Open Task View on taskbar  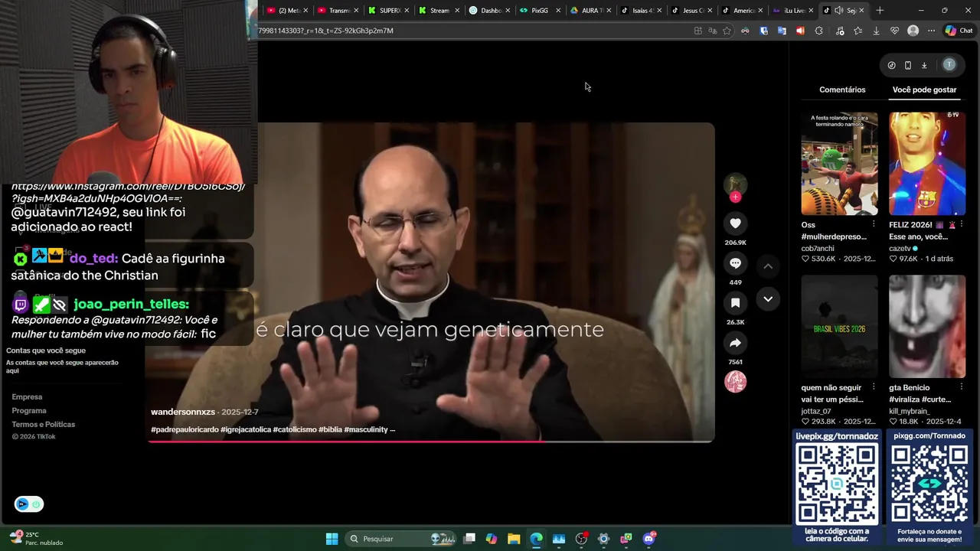[469, 539]
